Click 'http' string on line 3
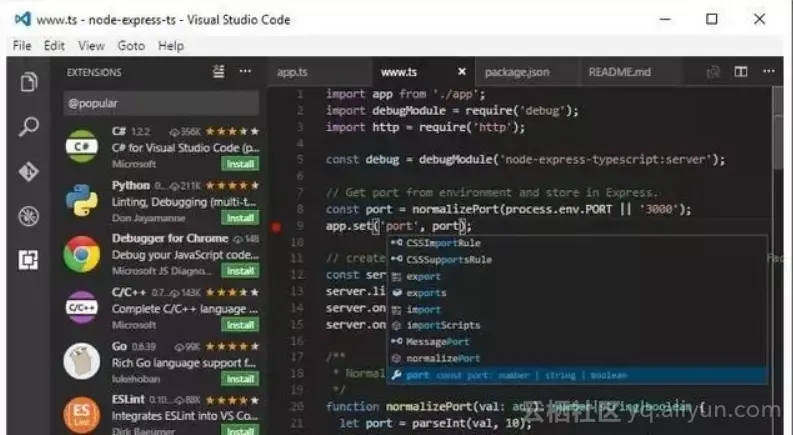Screen dimensions: 793x435 click(x=492, y=127)
